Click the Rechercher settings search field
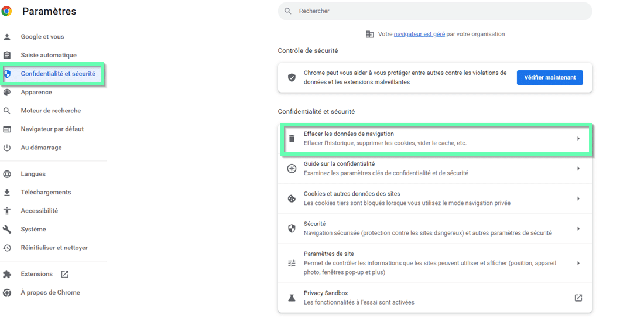The image size is (644, 325). (435, 11)
